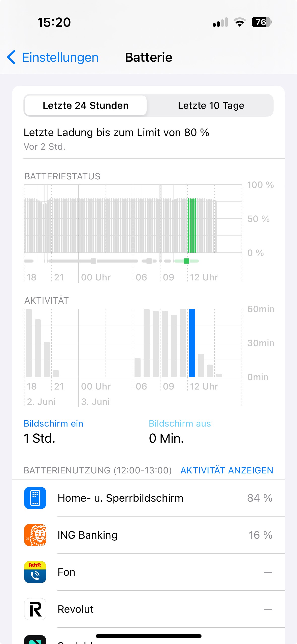Select the blue highlighted activity bar
Viewport: 297px width, 644px height.
192,343
